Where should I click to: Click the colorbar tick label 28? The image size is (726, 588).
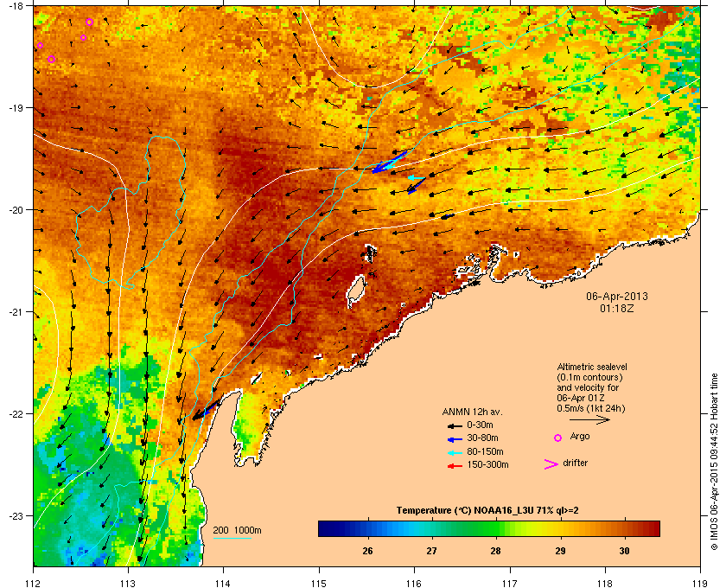496,551
